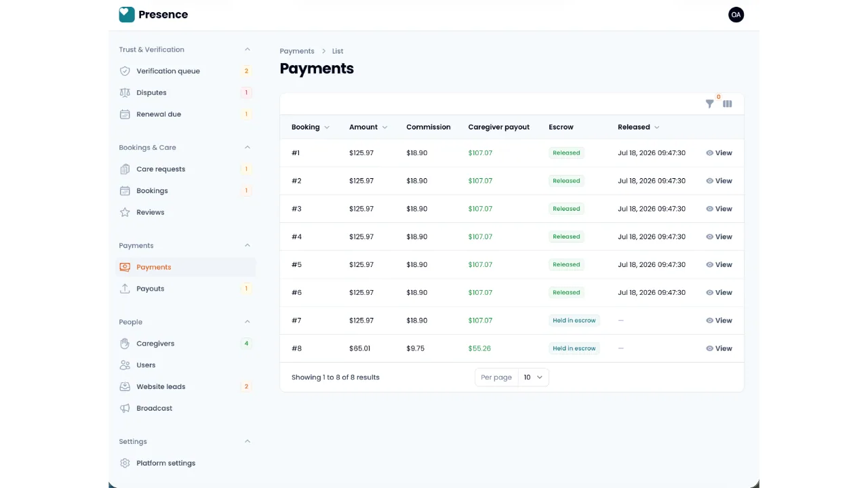Open Platform settings
This screenshot has height=488, width=868.
186,464
